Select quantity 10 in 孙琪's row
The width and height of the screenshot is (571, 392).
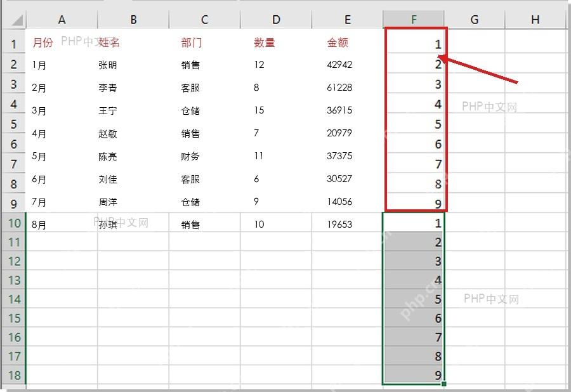pyautogui.click(x=259, y=224)
